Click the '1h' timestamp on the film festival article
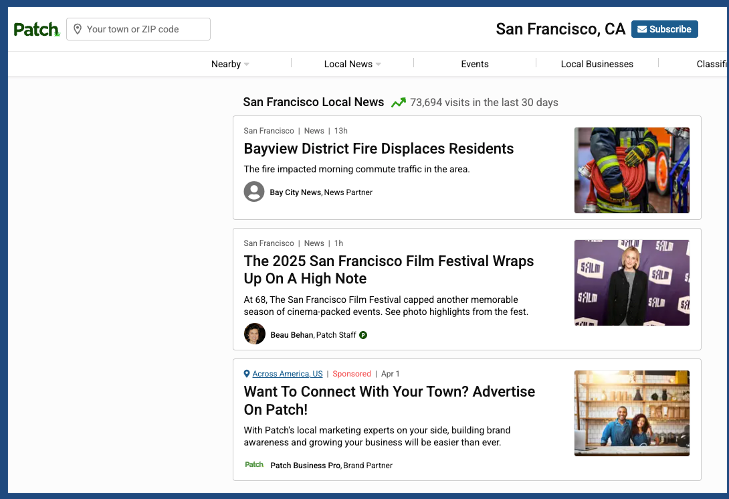This screenshot has height=499, width=729. coord(338,243)
